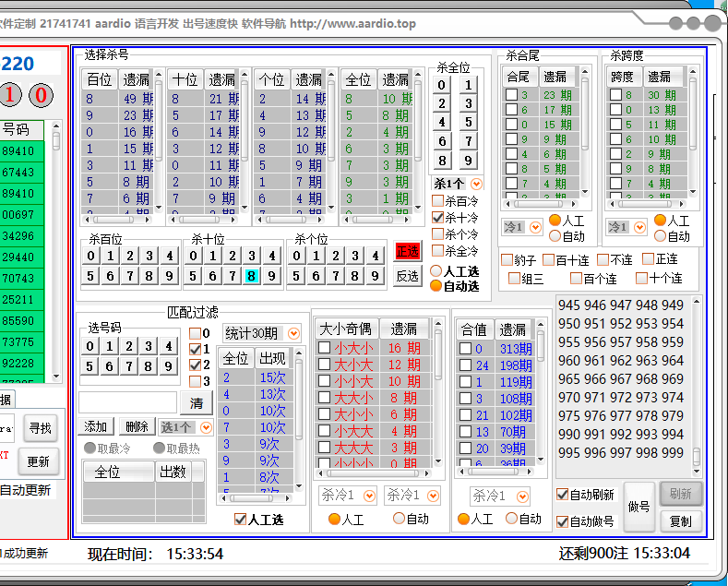The image size is (728, 586).
Task: Select the 自动选 radio button
Action: [436, 286]
